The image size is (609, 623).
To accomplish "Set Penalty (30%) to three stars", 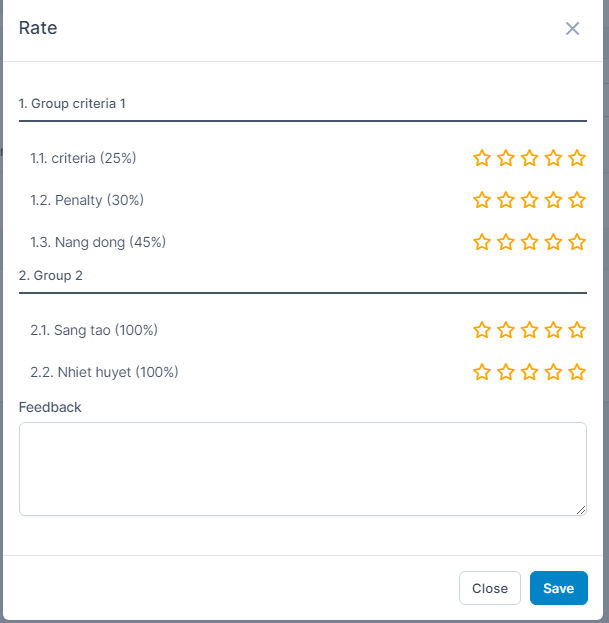I will pos(530,200).
